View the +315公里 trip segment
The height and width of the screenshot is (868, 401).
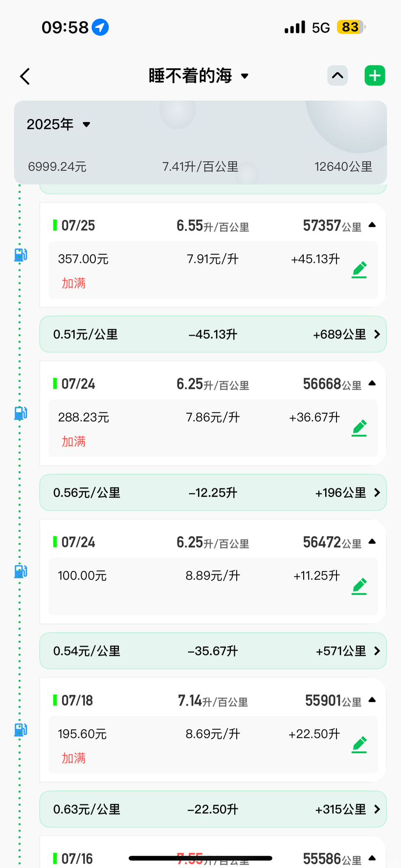click(x=347, y=809)
